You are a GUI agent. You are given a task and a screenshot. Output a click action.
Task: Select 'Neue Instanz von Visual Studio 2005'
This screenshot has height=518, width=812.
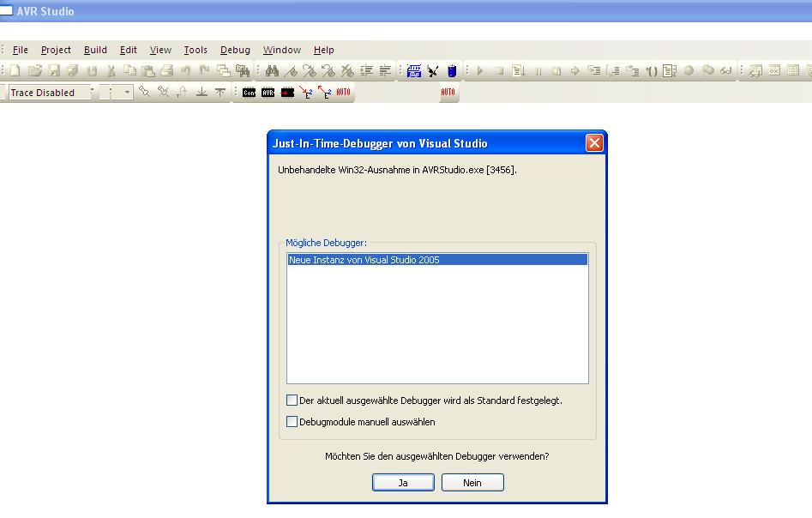tap(437, 260)
